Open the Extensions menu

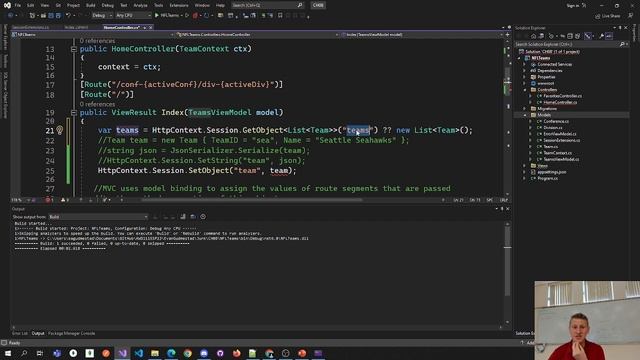click(x=179, y=5)
